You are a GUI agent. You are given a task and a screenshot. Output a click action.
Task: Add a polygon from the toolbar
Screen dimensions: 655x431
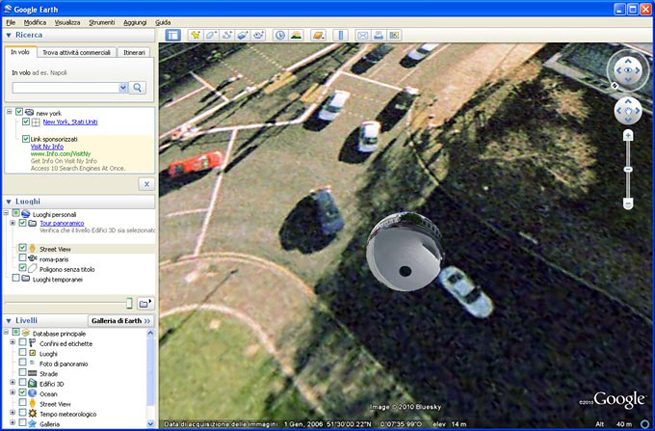[x=211, y=35]
